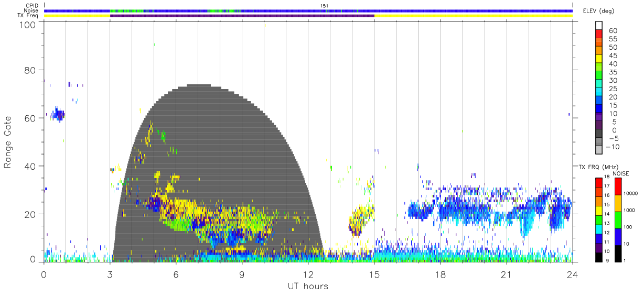This screenshot has width=644, height=297.
Task: Click the 'ELEV (deg)' colorbar title
Action: pyautogui.click(x=599, y=11)
